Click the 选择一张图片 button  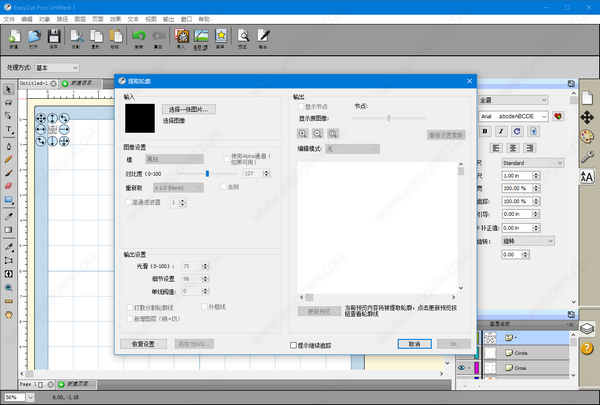click(190, 108)
